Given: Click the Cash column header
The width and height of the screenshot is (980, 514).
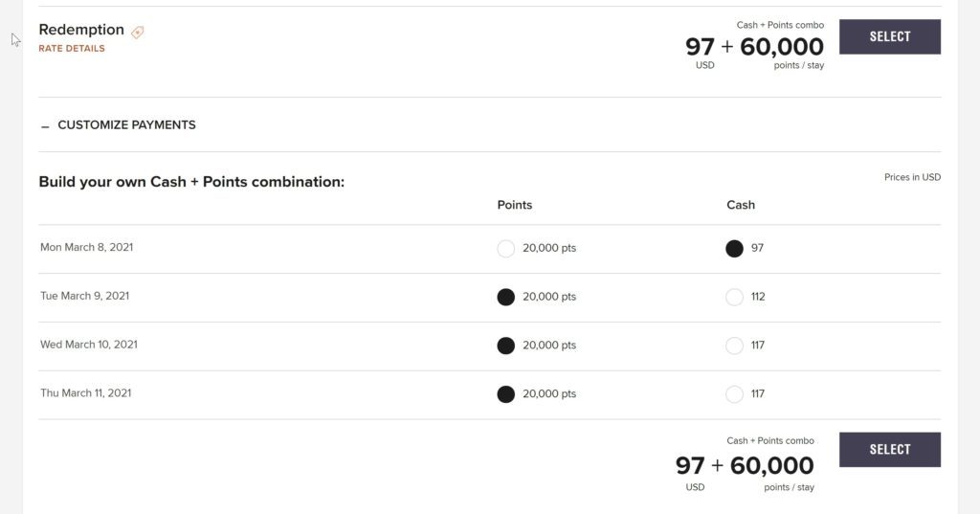Looking at the screenshot, I should (741, 205).
